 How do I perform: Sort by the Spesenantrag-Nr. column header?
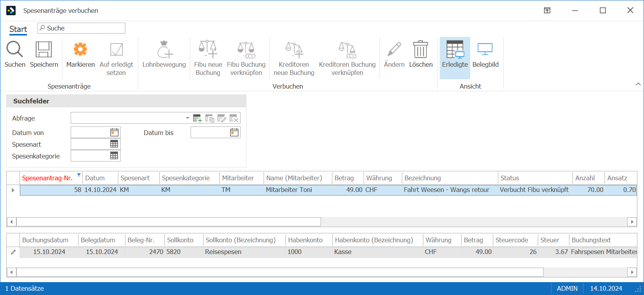pyautogui.click(x=51, y=178)
